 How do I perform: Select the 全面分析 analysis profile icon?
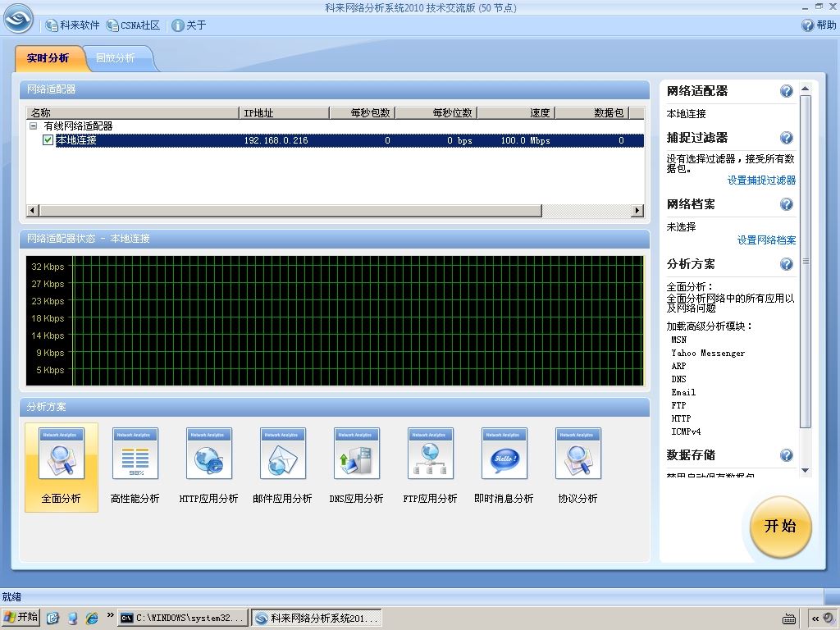click(61, 467)
